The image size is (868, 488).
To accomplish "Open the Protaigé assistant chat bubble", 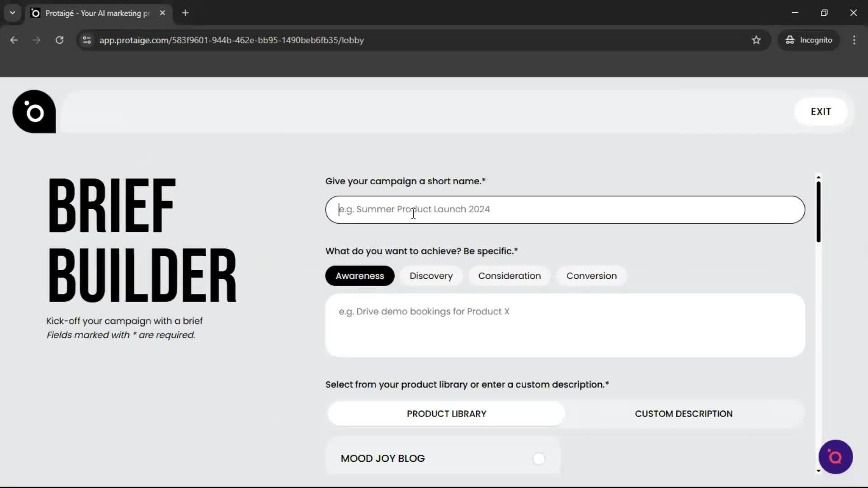I will pyautogui.click(x=835, y=457).
